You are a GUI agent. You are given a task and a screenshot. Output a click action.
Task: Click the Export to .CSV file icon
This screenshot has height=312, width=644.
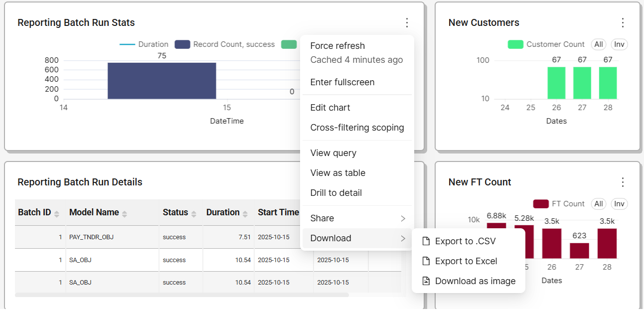tap(426, 241)
